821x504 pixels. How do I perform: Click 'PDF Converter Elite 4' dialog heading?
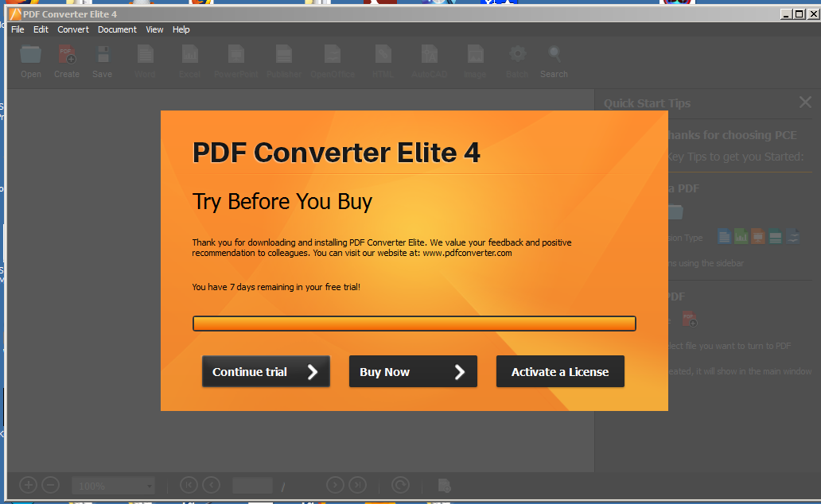(x=337, y=153)
